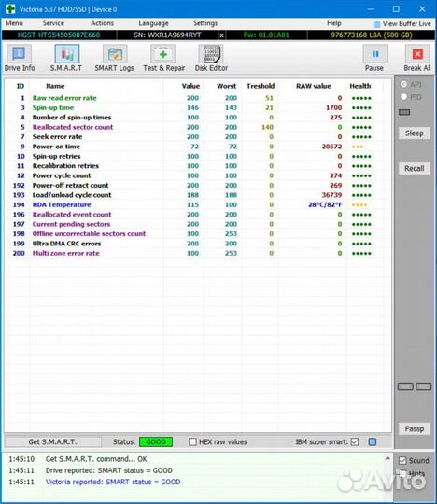Click the Power-on time health stars
The image size is (437, 504).
coord(358,147)
